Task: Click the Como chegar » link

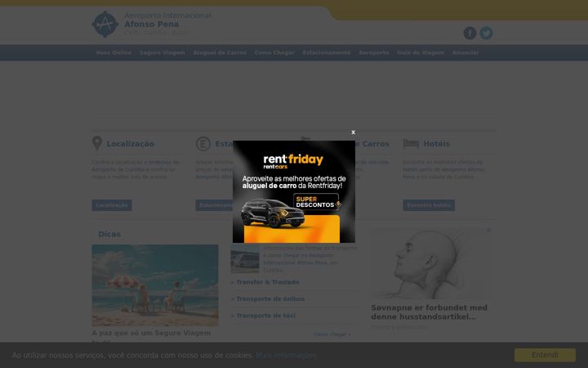Action: pos(332,334)
